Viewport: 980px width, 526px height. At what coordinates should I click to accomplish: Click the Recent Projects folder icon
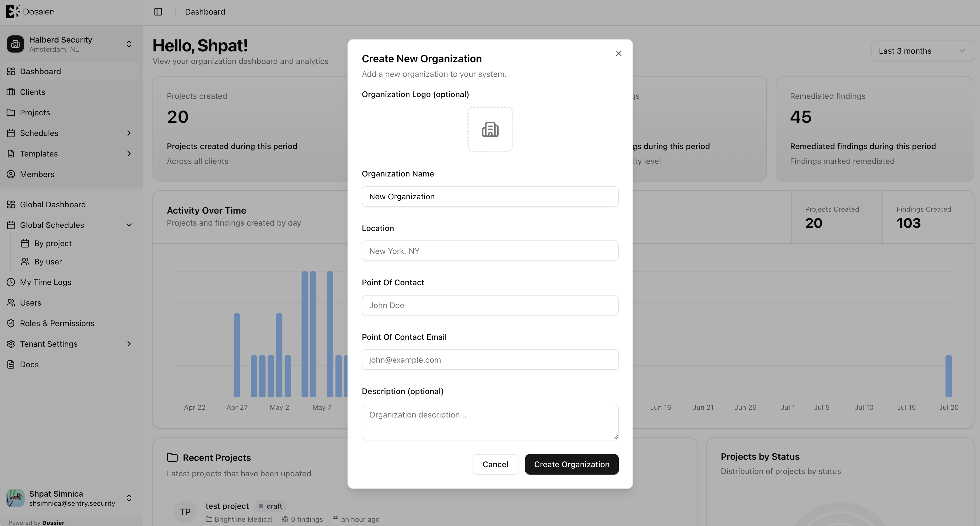(172, 457)
